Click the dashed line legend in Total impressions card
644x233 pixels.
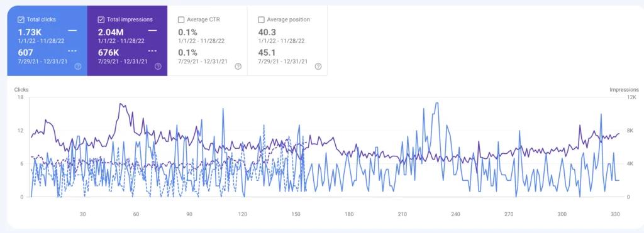click(x=152, y=51)
